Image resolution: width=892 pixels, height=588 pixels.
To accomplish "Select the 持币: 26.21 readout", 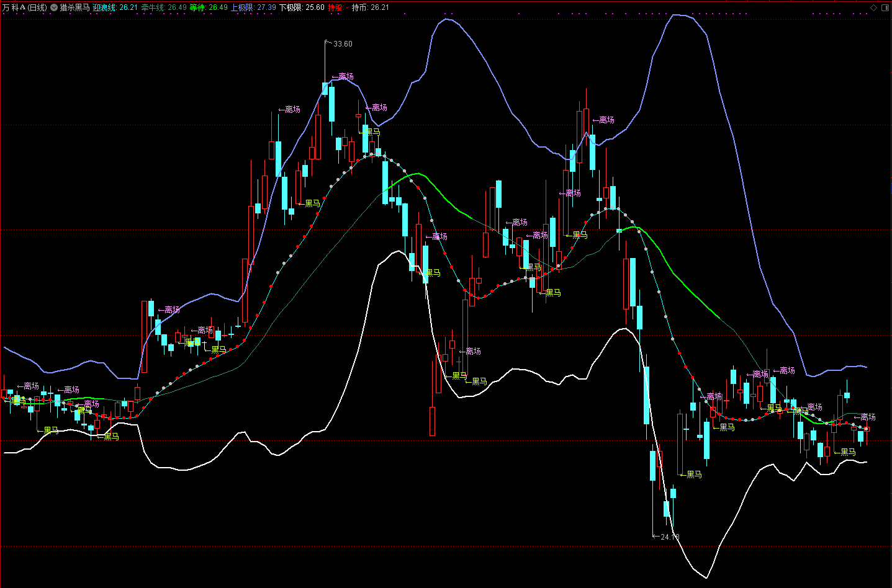I will pyautogui.click(x=371, y=7).
